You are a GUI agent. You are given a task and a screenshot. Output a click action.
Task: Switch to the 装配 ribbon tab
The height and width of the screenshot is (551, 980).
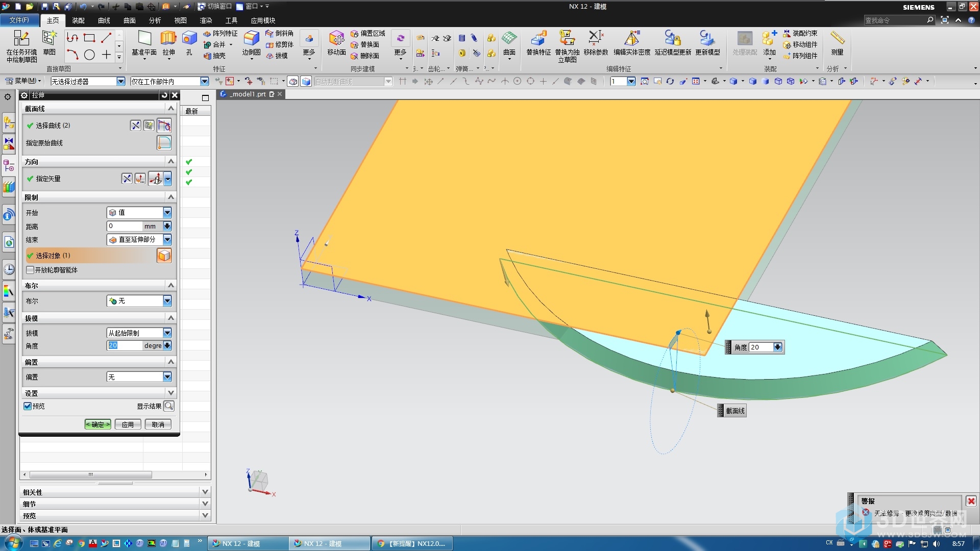[x=78, y=20]
